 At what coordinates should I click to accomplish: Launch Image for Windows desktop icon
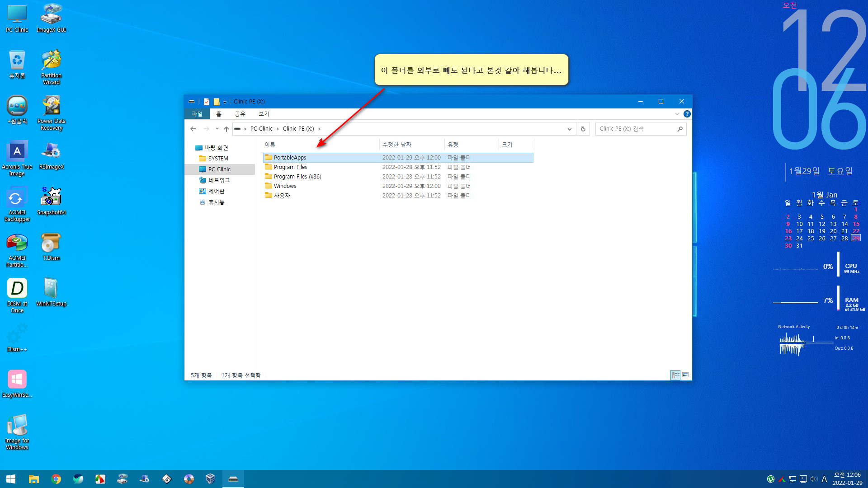[17, 432]
